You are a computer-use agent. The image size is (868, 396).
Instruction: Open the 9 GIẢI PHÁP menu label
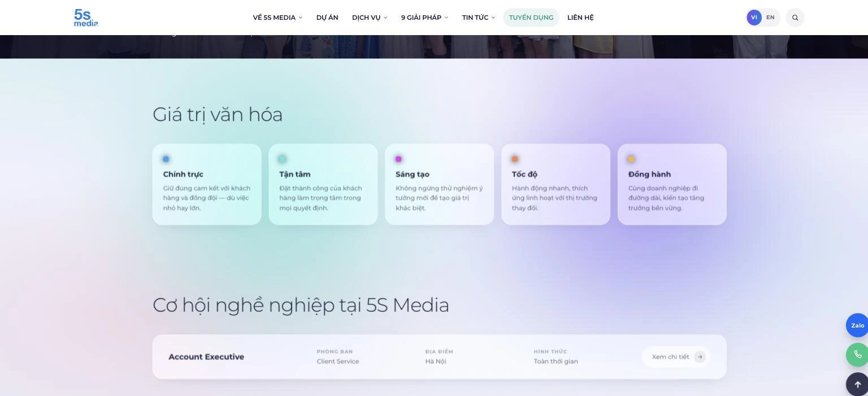(x=421, y=18)
